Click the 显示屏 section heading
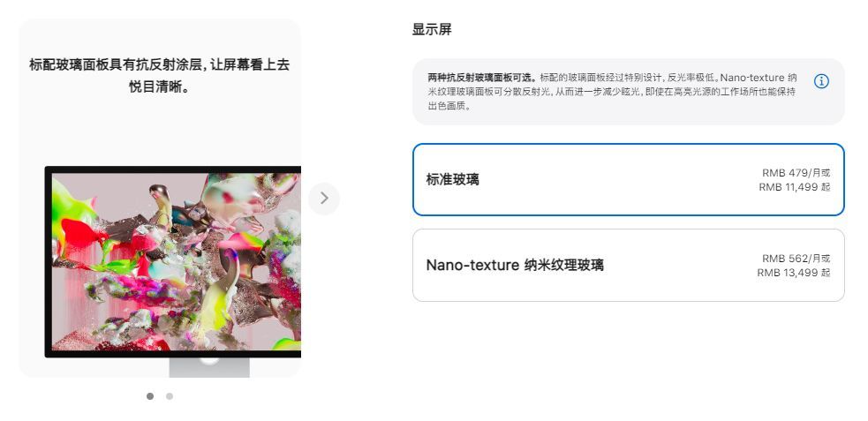The width and height of the screenshot is (868, 421). (432, 30)
